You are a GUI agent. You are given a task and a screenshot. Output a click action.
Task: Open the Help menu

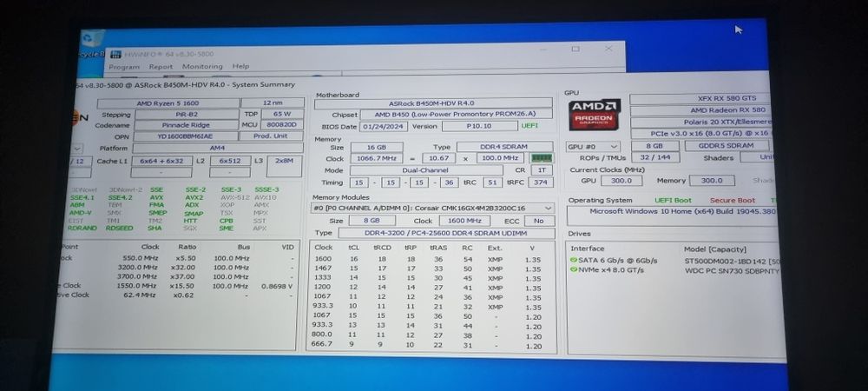[240, 66]
